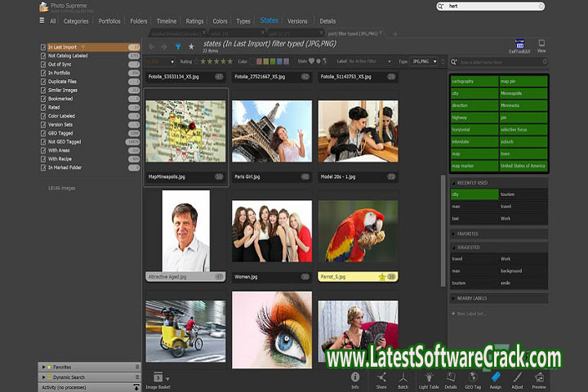Click the search magnifier in top search box
The height and width of the screenshot is (392, 588).
(x=441, y=6)
